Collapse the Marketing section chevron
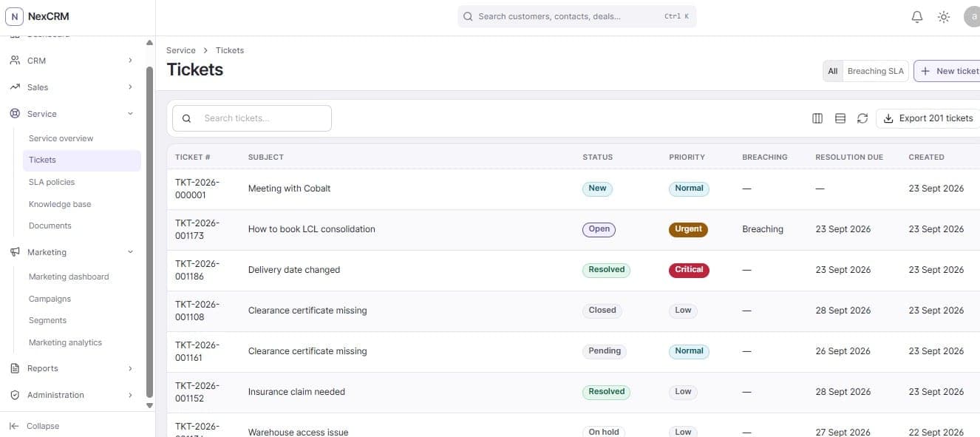This screenshot has width=980, height=437. click(130, 252)
